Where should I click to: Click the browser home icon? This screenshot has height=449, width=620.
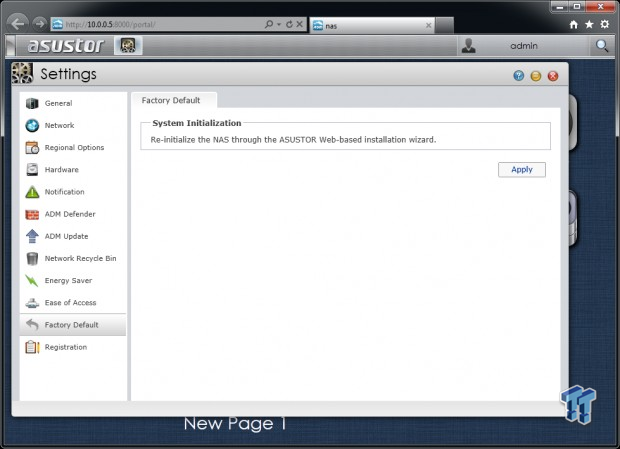point(574,25)
